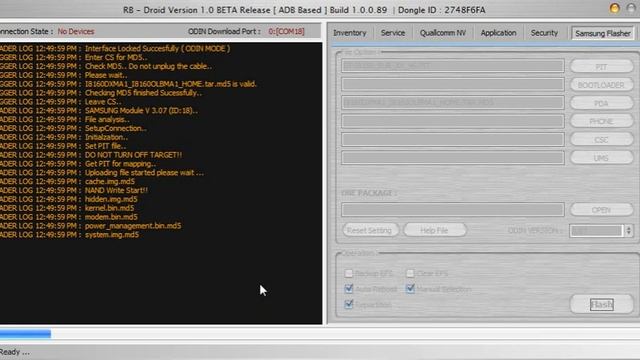This screenshot has height=360, width=640.
Task: Click log line 'Enter CS for MD5..'
Action: click(116, 57)
